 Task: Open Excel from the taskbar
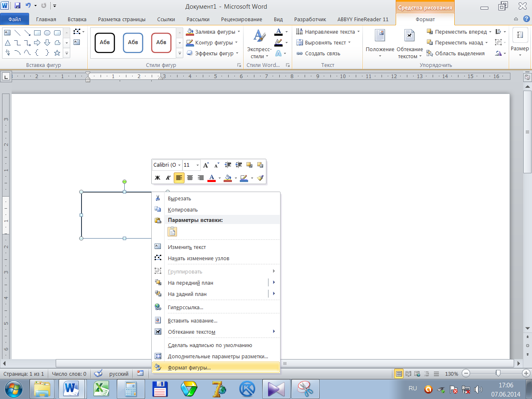pos(101,389)
